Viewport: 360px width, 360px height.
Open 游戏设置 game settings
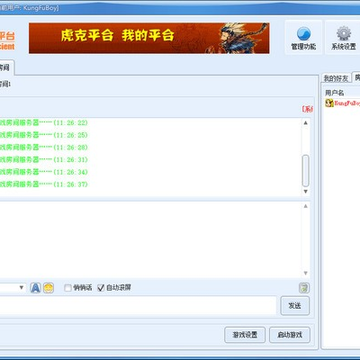245,335
